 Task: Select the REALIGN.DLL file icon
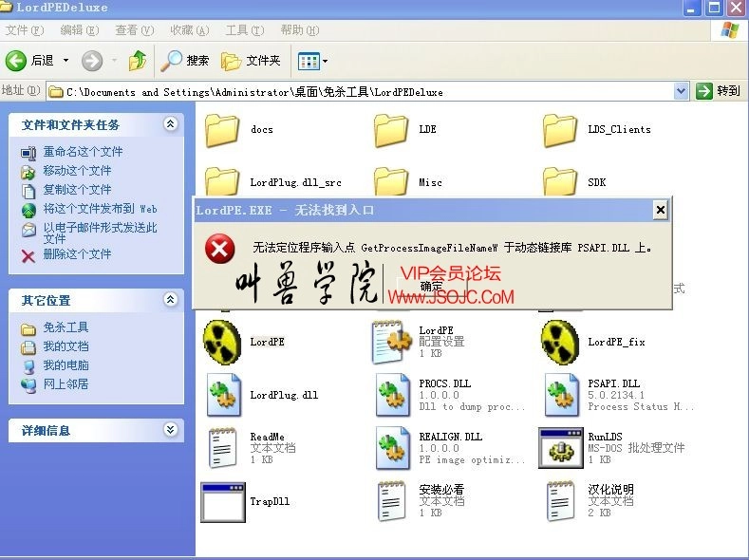pyautogui.click(x=393, y=448)
